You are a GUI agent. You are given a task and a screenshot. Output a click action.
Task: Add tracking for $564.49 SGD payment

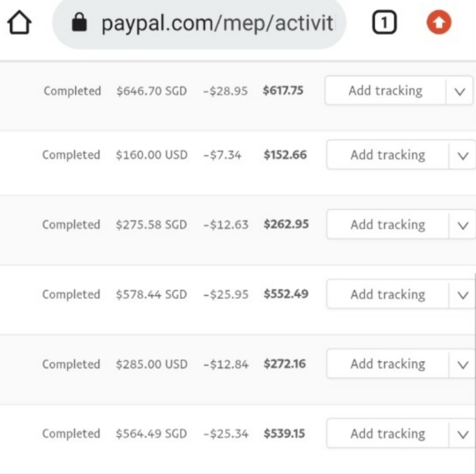[388, 433]
